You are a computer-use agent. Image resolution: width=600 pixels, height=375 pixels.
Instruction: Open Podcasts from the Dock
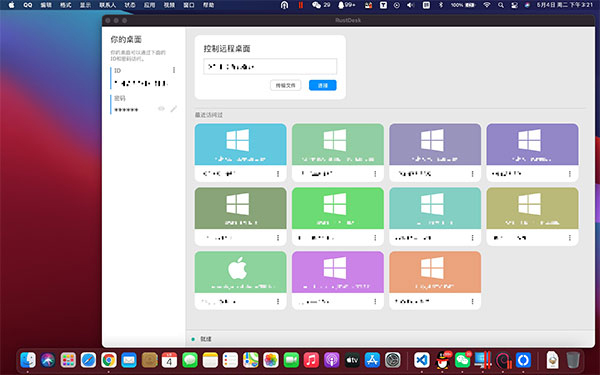point(332,360)
